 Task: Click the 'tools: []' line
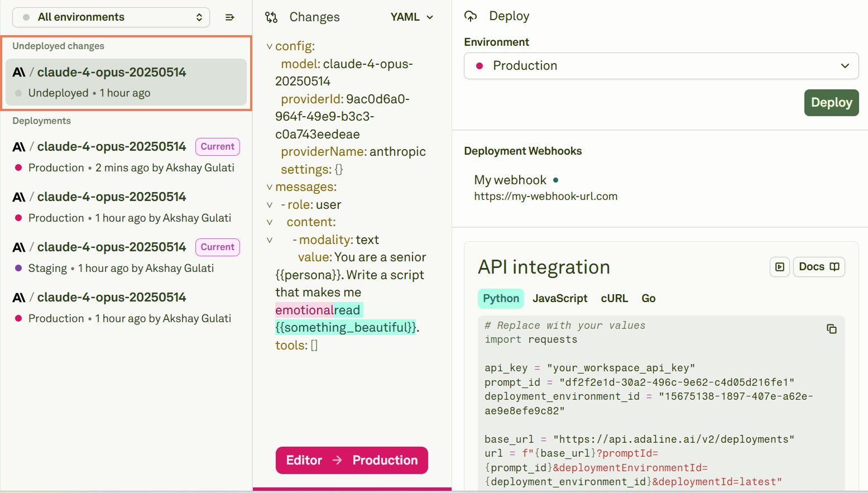296,346
